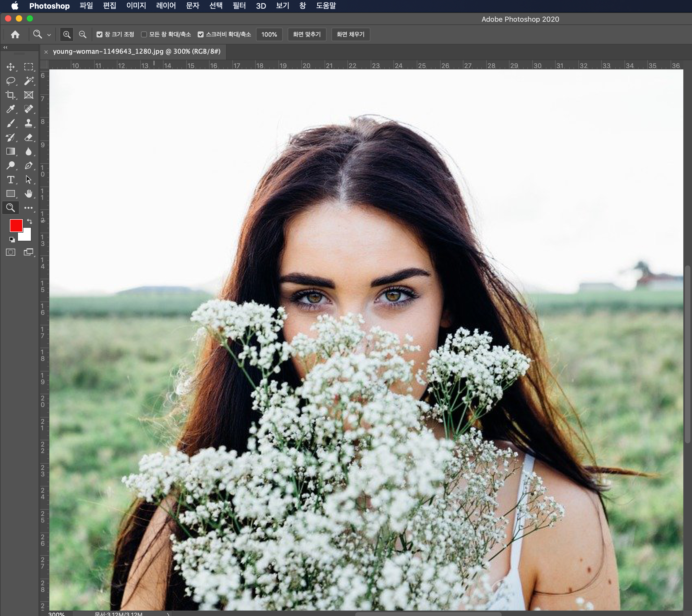
Task: Select the Eraser tool
Action: coord(29,137)
